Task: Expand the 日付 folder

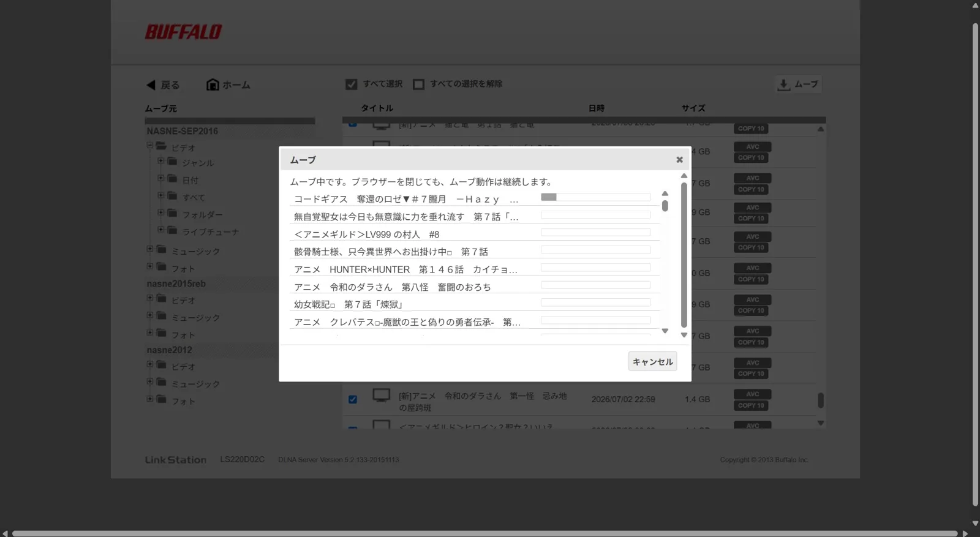Action: click(160, 178)
